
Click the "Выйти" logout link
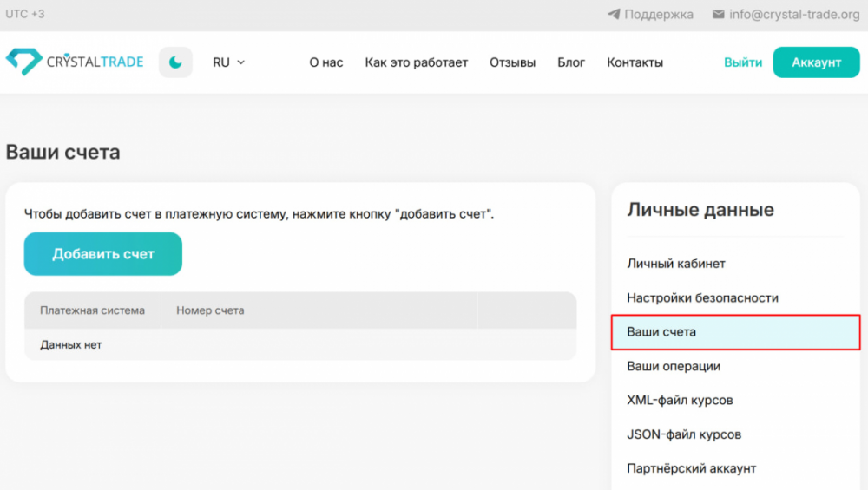743,62
